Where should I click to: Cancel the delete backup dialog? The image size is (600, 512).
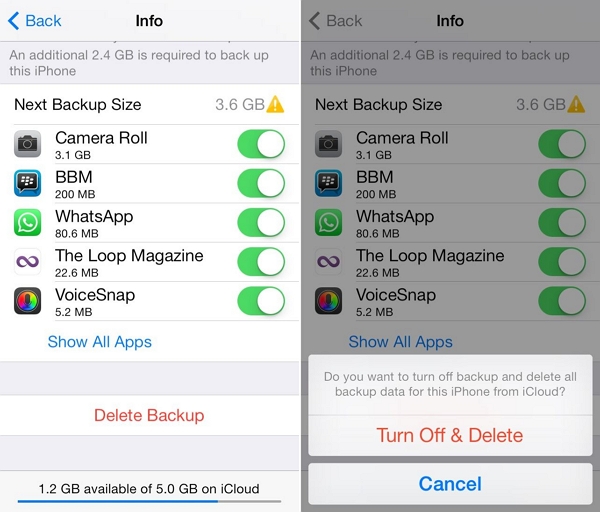pyautogui.click(x=450, y=484)
